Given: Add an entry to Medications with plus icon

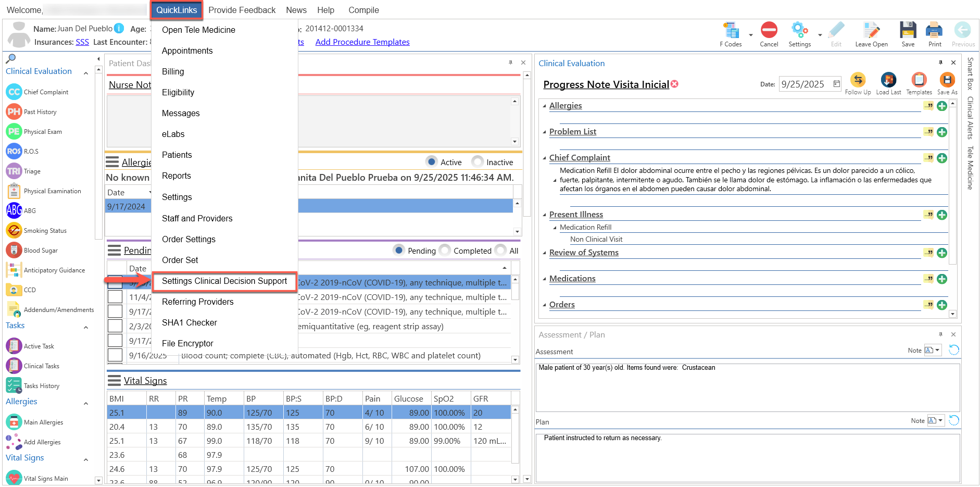Looking at the screenshot, I should [x=942, y=279].
